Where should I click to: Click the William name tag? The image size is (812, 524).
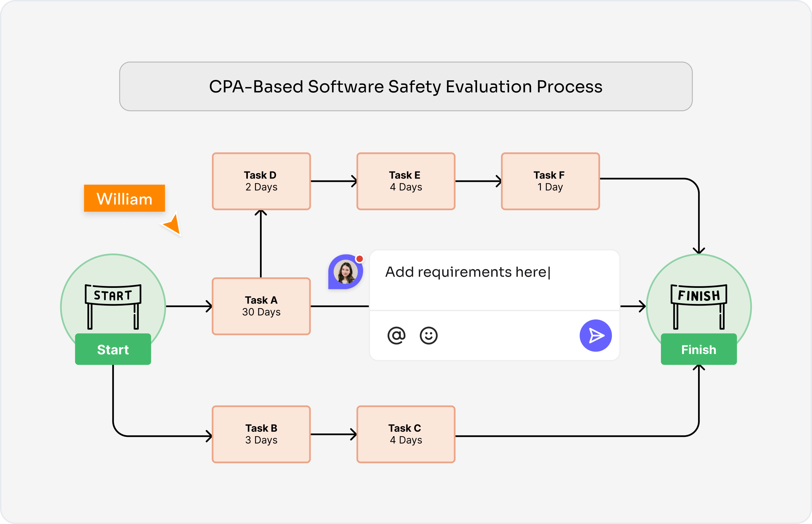124,198
